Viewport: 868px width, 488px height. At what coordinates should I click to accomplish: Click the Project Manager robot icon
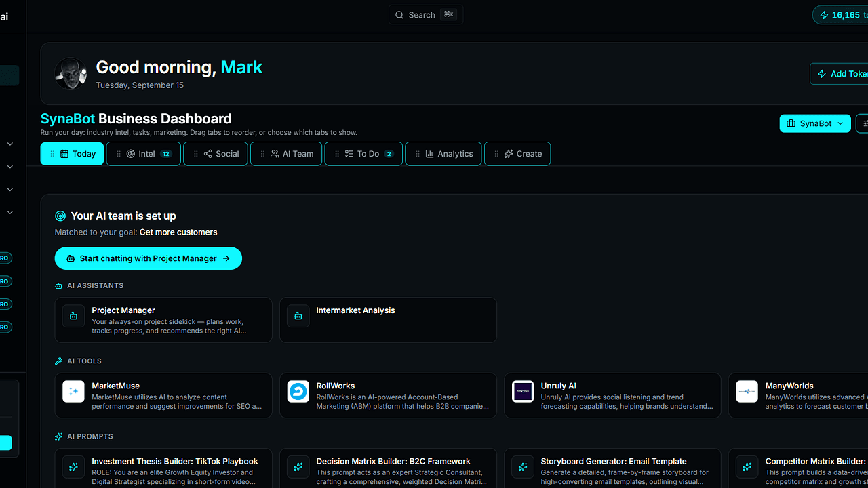[73, 316]
